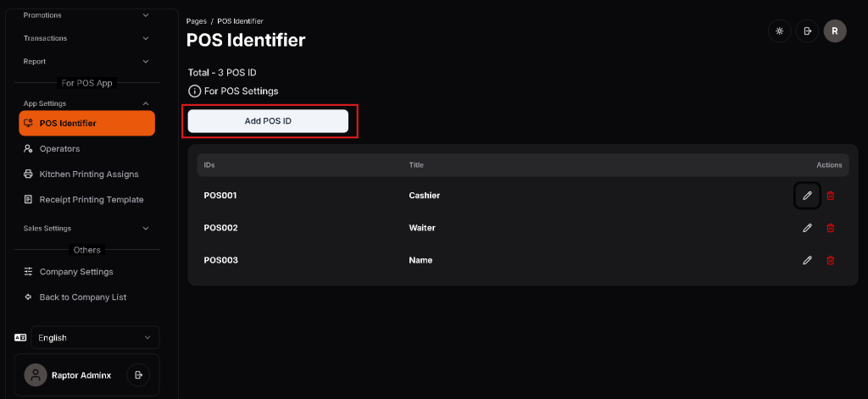Click the top-right logout icon

click(x=807, y=31)
